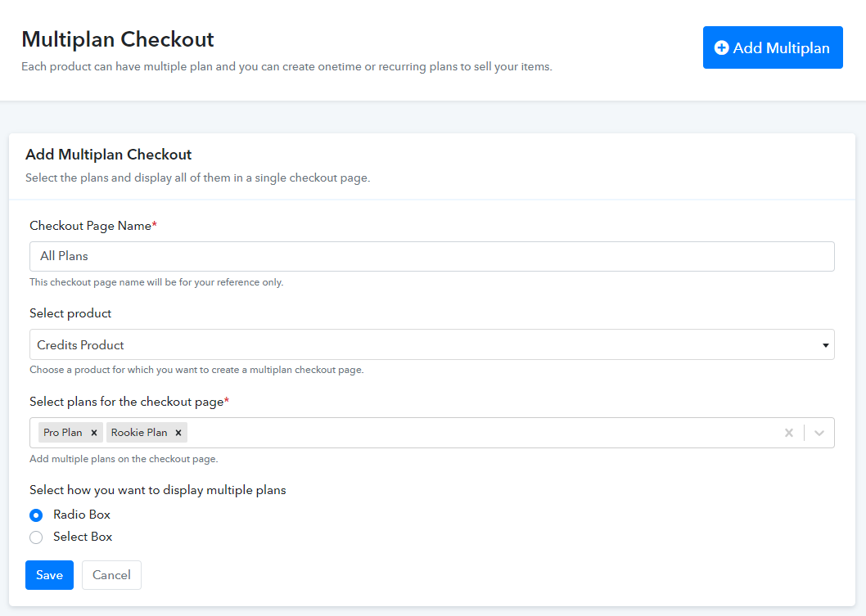
Task: Select the Radio Box display option
Action: pos(36,515)
